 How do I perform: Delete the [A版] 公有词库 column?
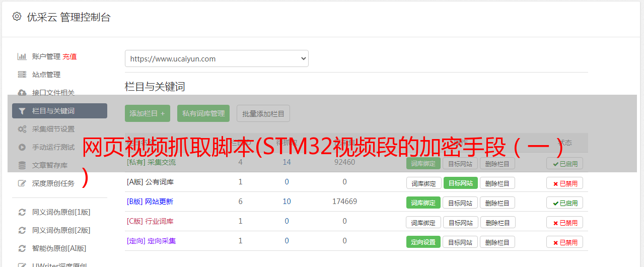497,183
